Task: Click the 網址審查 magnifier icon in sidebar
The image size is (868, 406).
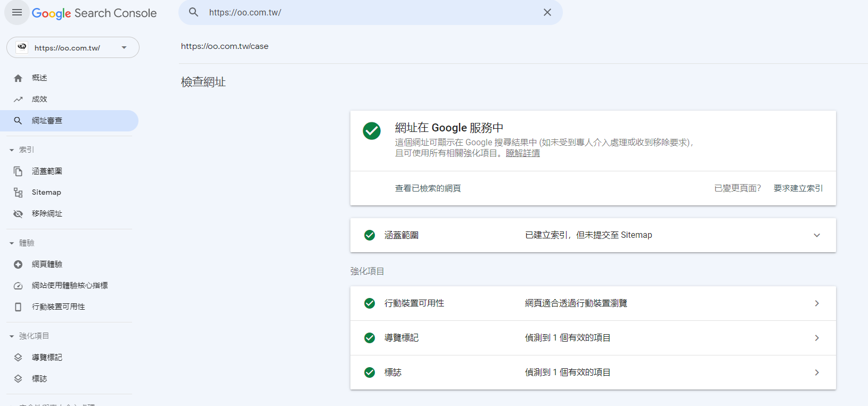Action: (18, 121)
